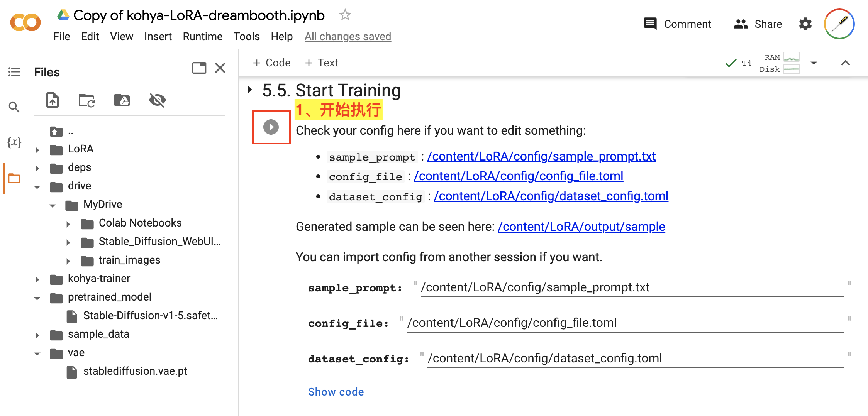Star the notebook next to its title
868x416 pixels.
[x=345, y=15]
